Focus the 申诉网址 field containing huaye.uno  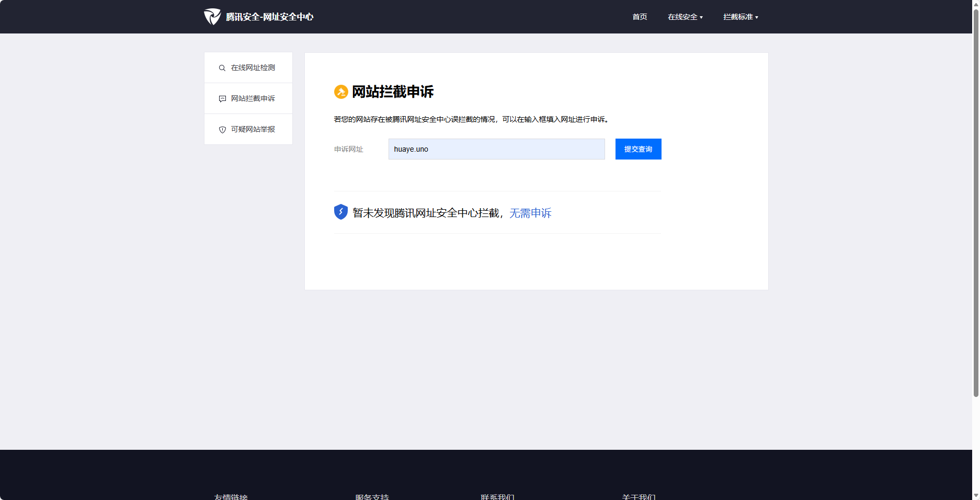(x=497, y=149)
